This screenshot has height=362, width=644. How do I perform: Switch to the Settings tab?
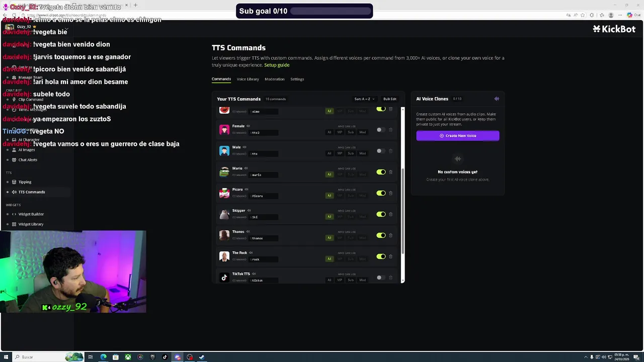coord(297,79)
